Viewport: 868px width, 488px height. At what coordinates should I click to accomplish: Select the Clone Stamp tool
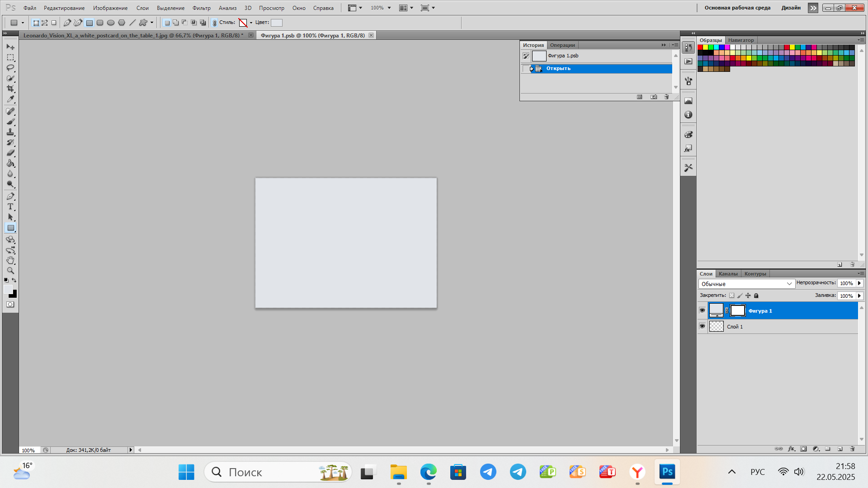coord(10,132)
